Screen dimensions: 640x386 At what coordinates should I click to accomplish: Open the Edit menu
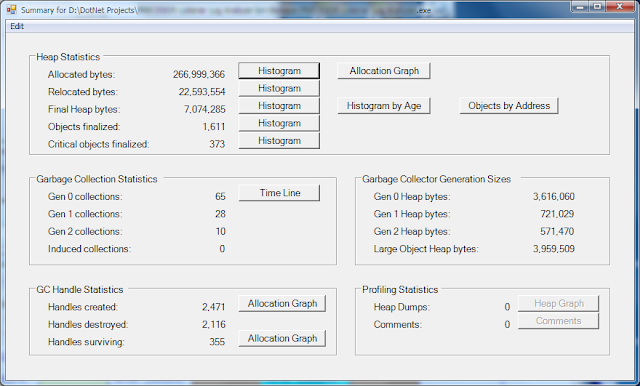tap(17, 26)
